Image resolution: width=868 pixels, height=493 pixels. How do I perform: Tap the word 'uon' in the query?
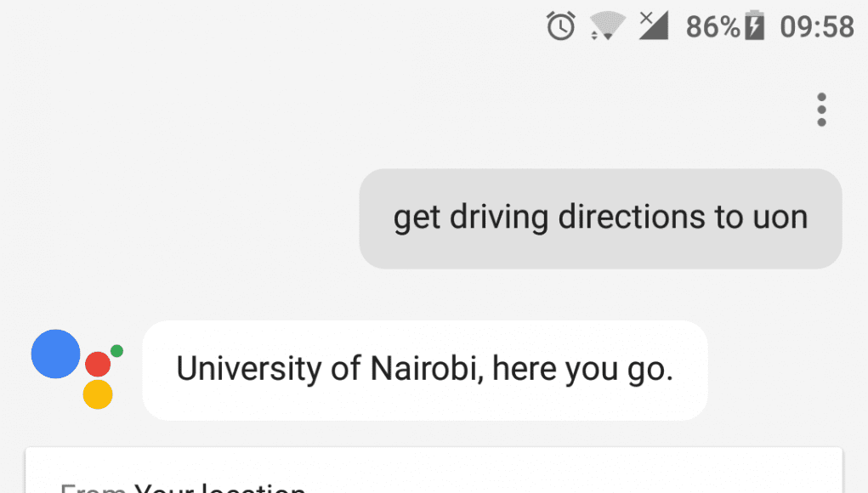pyautogui.click(x=780, y=218)
